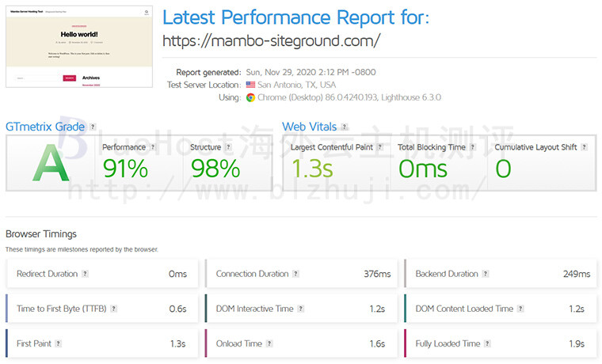Viewport: 602px width, 364px height.
Task: Click the help icon beside First Paint
Action: pyautogui.click(x=59, y=343)
